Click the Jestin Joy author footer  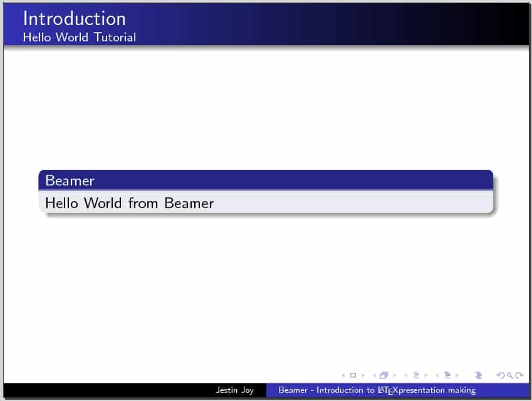click(235, 390)
